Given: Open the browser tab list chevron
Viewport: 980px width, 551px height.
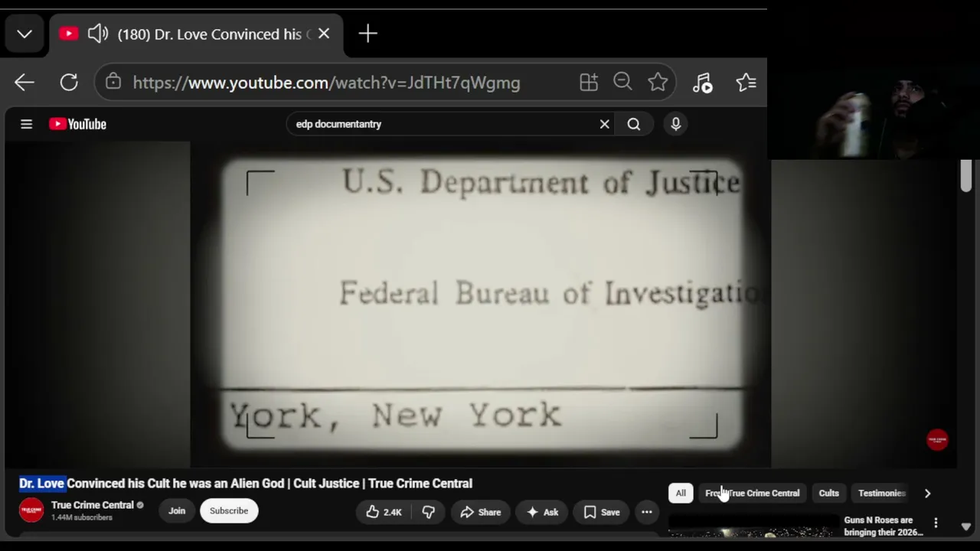Looking at the screenshot, I should click(24, 34).
